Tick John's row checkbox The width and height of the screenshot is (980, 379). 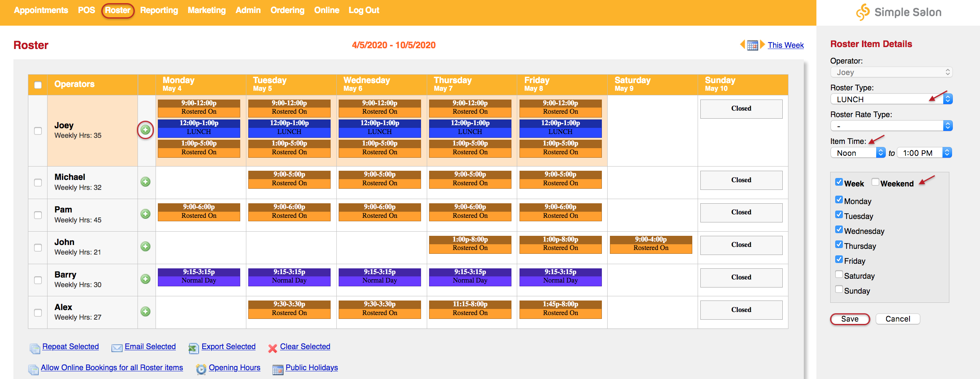pos(38,248)
